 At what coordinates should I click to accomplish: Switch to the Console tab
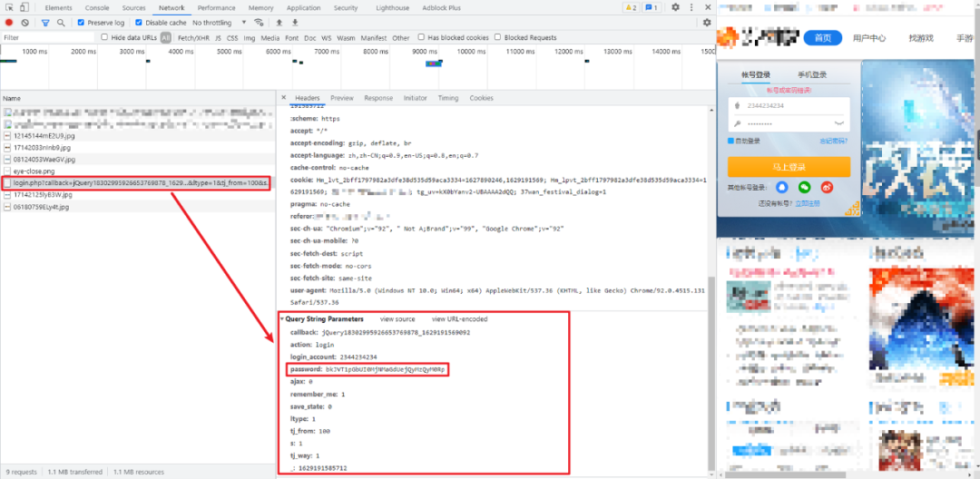click(97, 8)
